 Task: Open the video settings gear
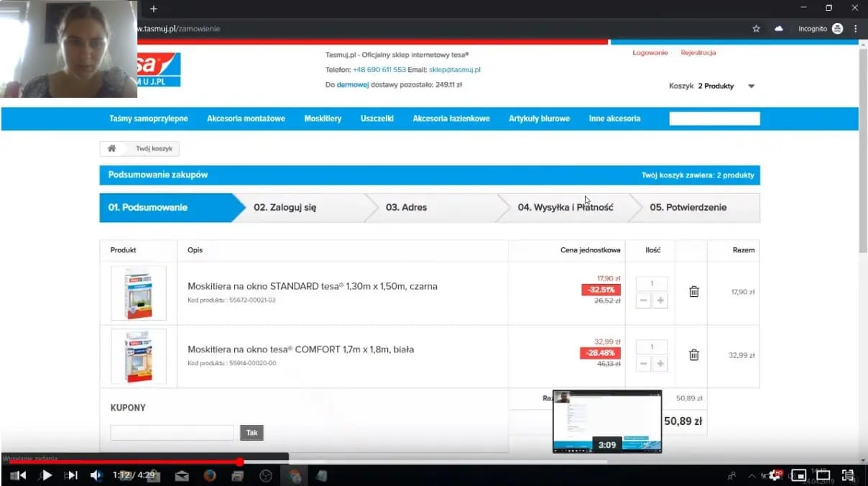coord(775,475)
